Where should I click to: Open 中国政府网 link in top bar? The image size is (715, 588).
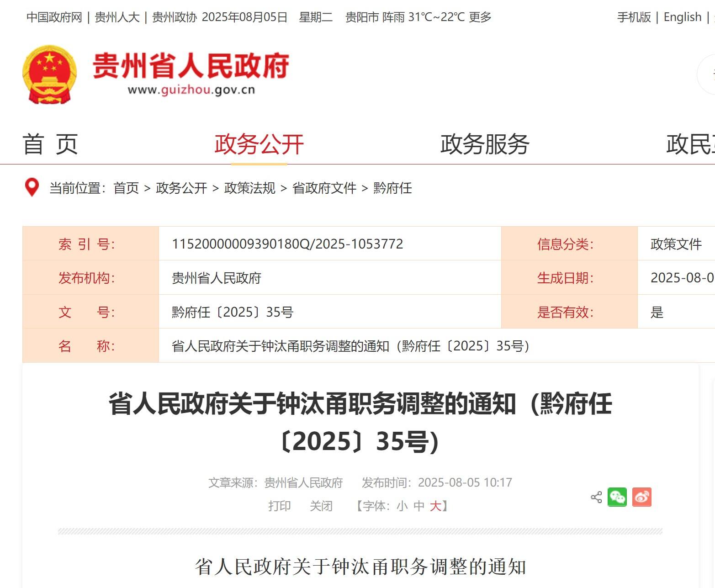click(x=54, y=17)
